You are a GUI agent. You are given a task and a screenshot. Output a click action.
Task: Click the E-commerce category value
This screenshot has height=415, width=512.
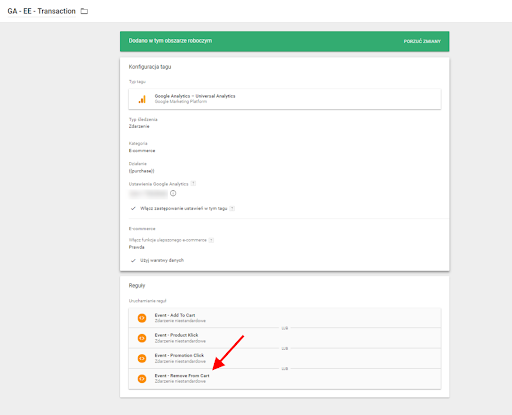click(142, 151)
